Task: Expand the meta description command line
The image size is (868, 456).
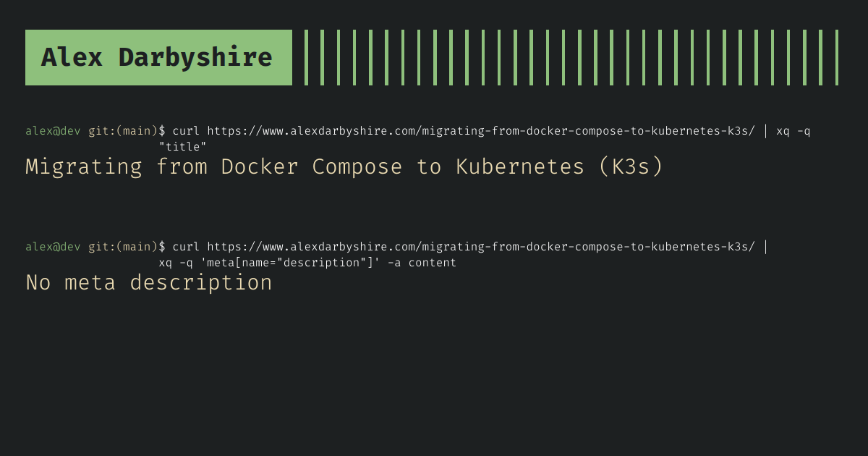Action: (306, 262)
